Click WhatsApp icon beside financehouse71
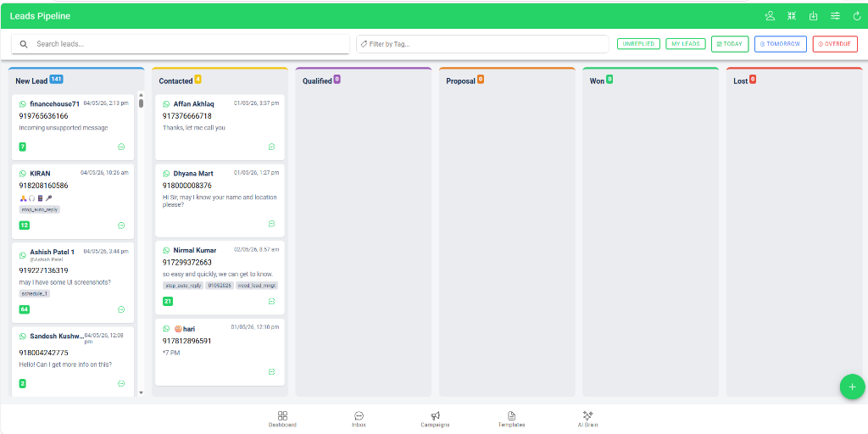This screenshot has width=868, height=434. [23, 103]
